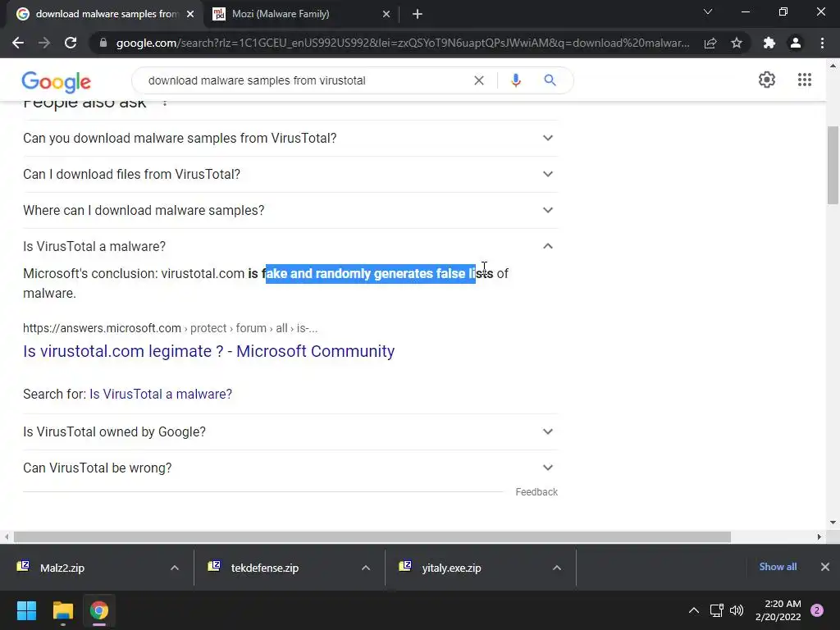
Task: Open Chrome three-dot menu
Action: pyautogui.click(x=822, y=43)
